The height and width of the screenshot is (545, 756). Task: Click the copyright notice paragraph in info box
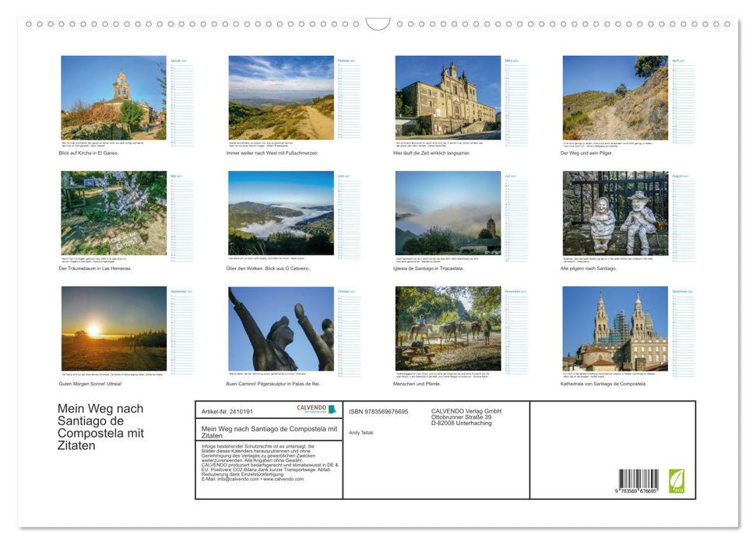269,462
